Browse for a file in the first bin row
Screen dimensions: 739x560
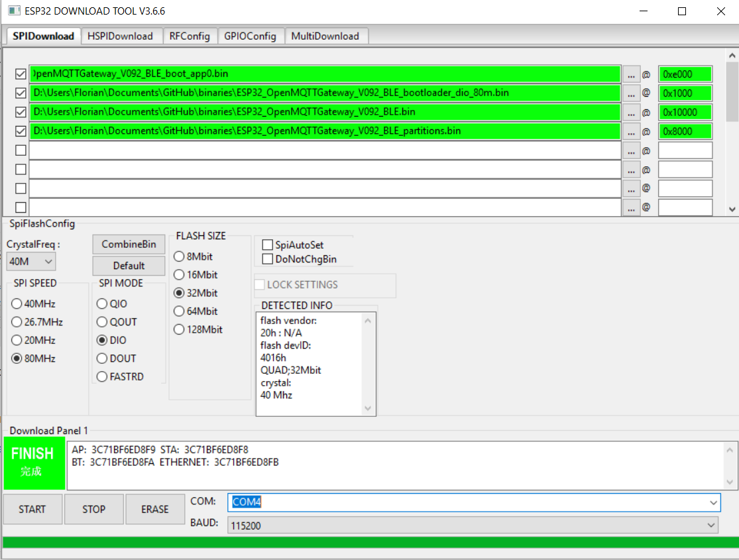tap(631, 74)
